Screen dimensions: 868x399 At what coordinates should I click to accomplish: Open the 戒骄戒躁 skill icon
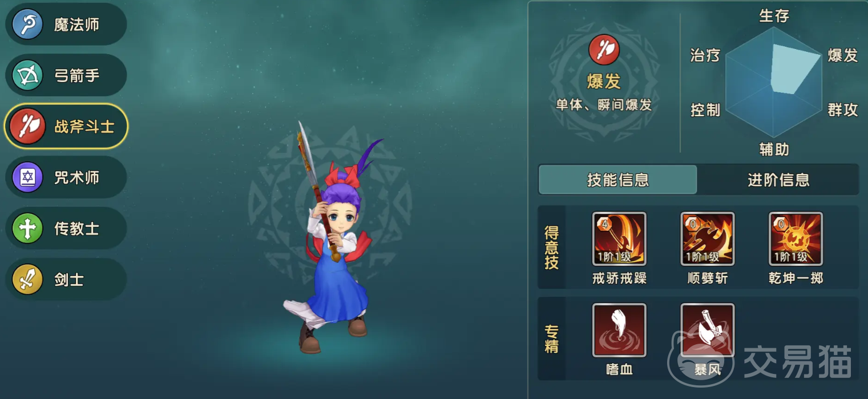(x=619, y=239)
